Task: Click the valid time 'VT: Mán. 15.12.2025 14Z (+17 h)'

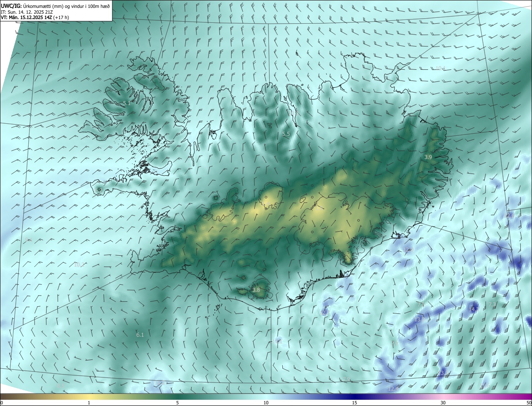Action: point(35,17)
